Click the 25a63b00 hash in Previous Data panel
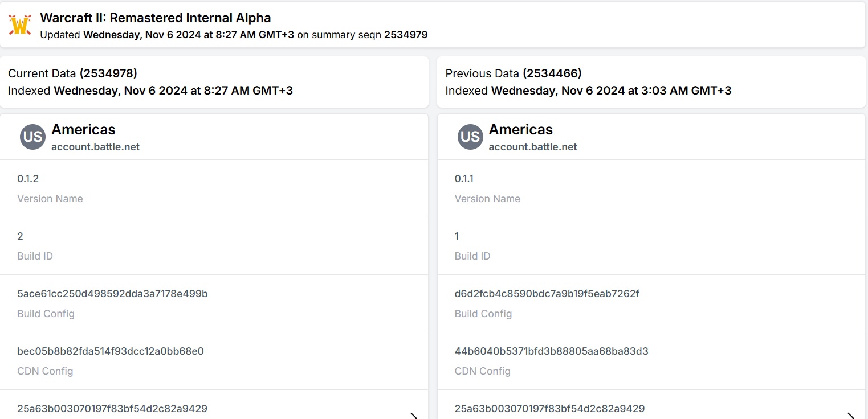Viewport: 868px width, 419px height. coord(549,409)
